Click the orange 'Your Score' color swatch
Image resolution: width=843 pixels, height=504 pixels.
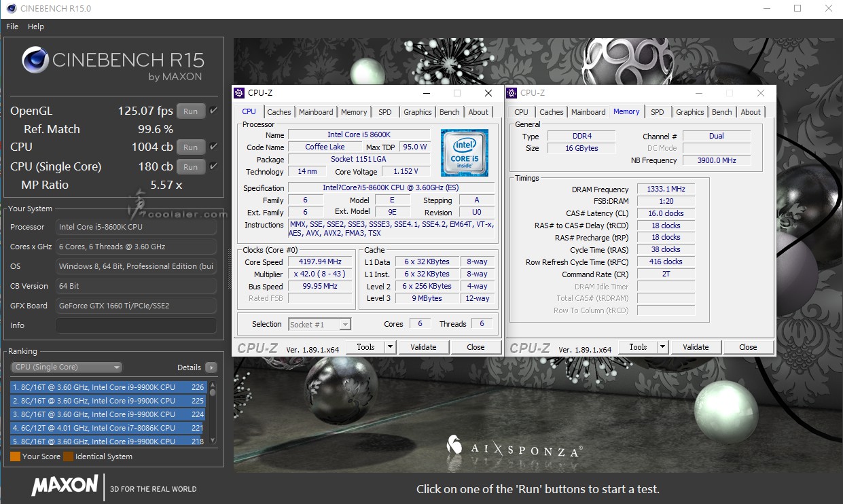(x=15, y=456)
